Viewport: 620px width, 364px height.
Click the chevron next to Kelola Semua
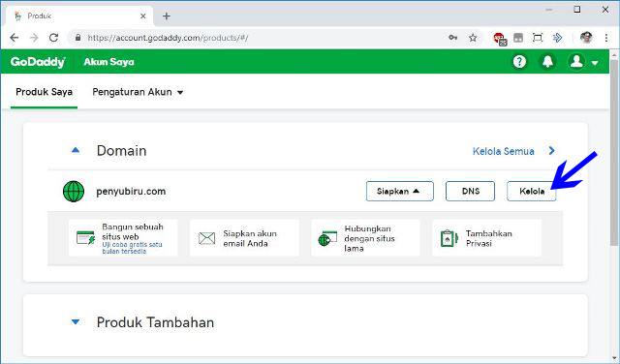coord(552,151)
